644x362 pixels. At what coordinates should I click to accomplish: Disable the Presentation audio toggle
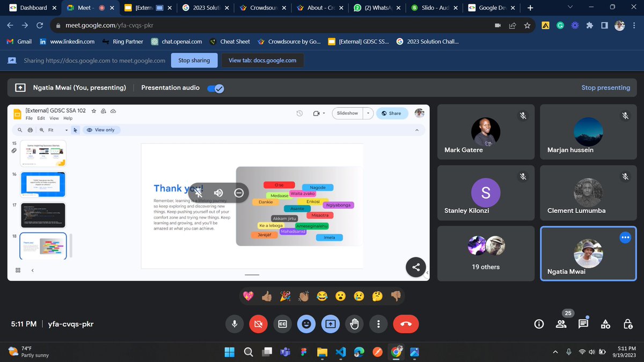[x=215, y=88]
